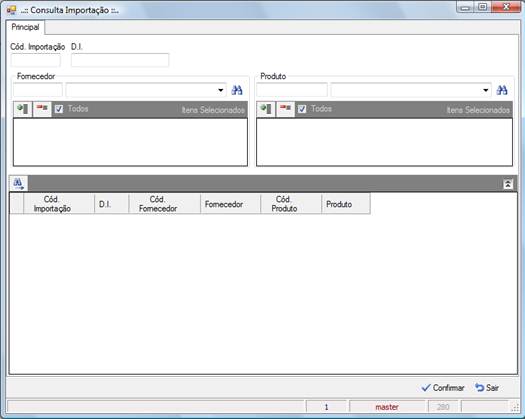Click the Sair button
The height and width of the screenshot is (419, 525).
[x=487, y=388]
